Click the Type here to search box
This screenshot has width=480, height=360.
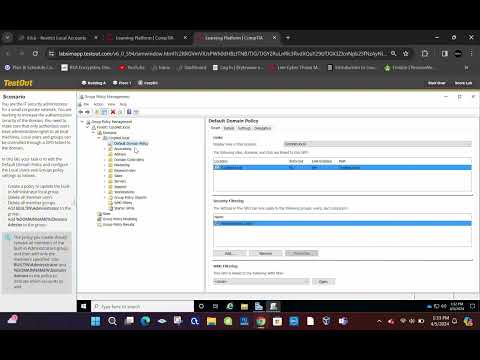point(142,306)
